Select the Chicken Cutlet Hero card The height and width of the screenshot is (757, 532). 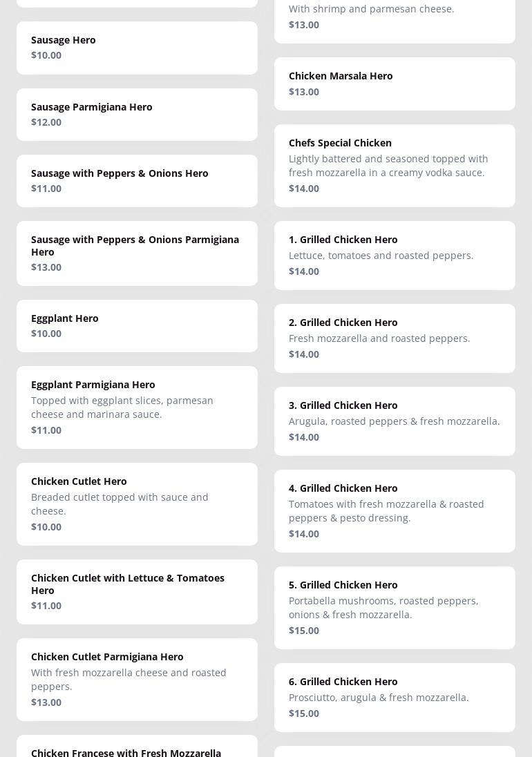[137, 504]
